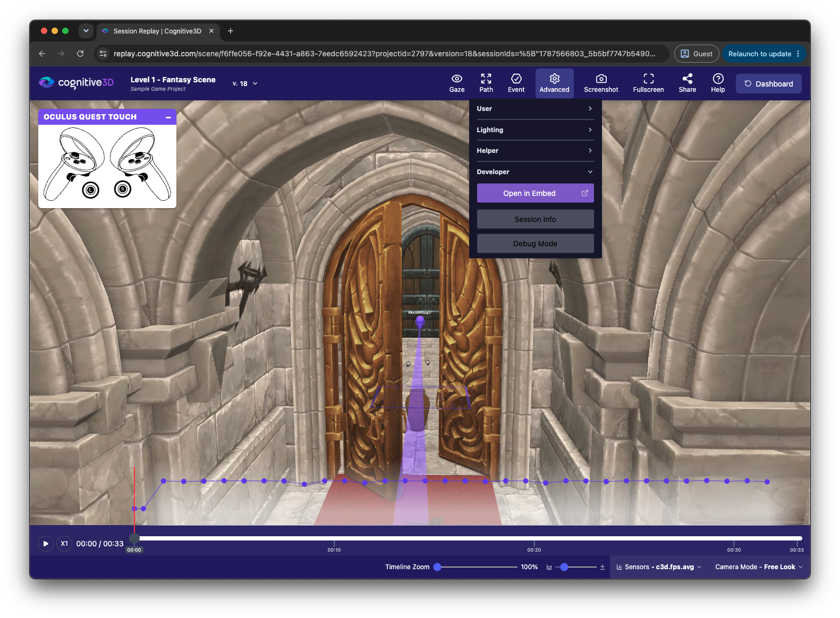Collapse the Developer section

pos(535,172)
